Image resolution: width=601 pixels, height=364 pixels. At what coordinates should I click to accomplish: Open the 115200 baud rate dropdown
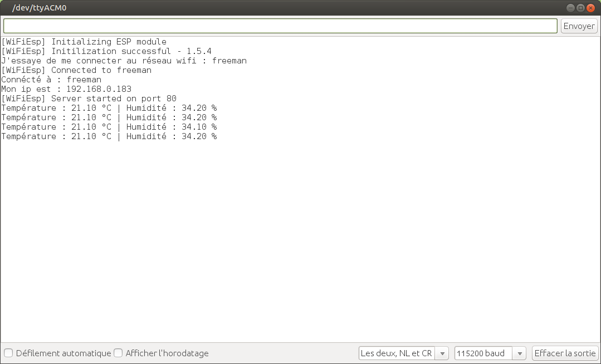tap(483, 353)
